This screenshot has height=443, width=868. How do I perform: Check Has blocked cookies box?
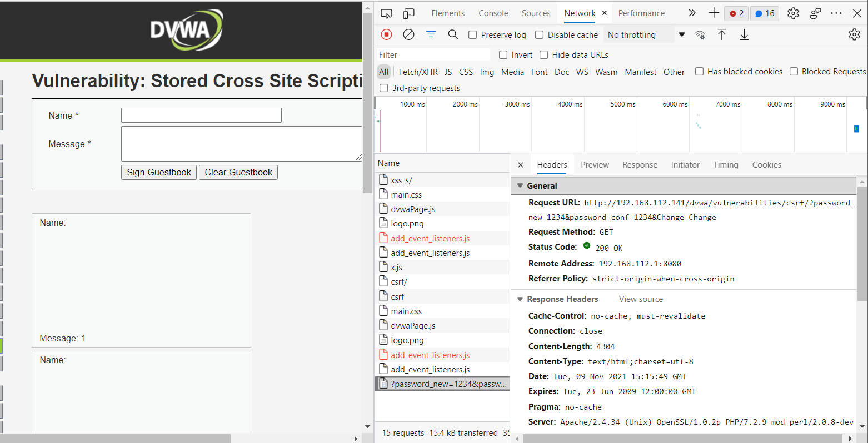(x=699, y=72)
